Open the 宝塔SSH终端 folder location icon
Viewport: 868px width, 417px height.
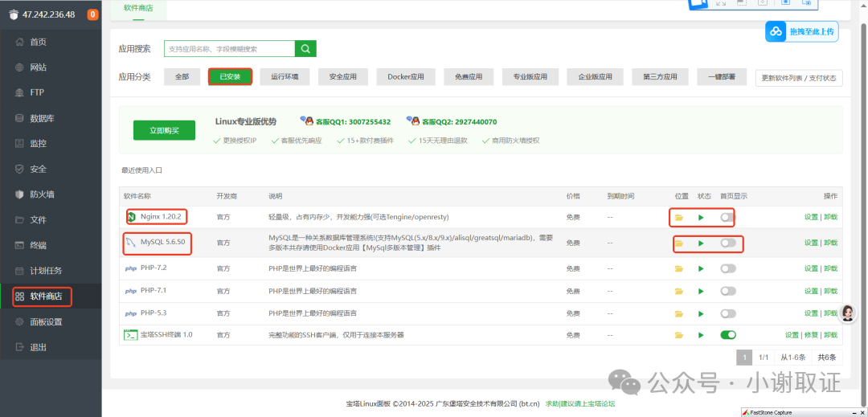(x=678, y=335)
